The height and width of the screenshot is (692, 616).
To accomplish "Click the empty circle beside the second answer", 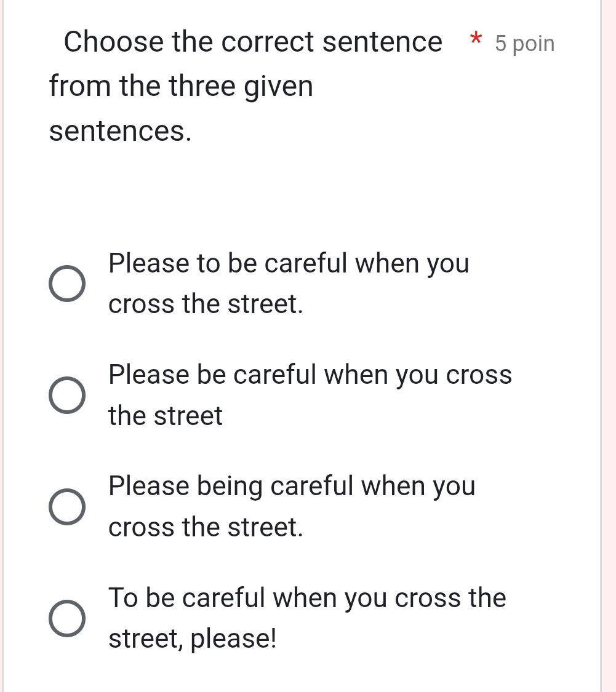I will [x=68, y=395].
